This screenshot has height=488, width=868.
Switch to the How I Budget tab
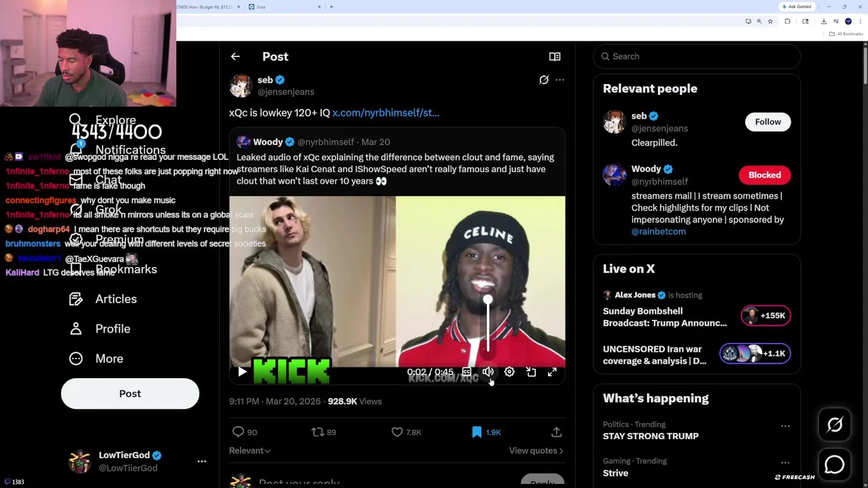click(208, 7)
